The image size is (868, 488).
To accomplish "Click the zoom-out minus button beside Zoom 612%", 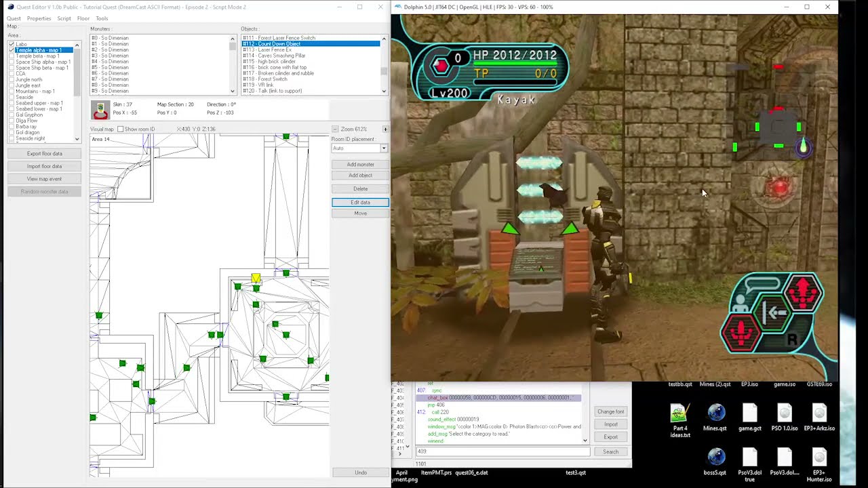I will click(x=334, y=129).
